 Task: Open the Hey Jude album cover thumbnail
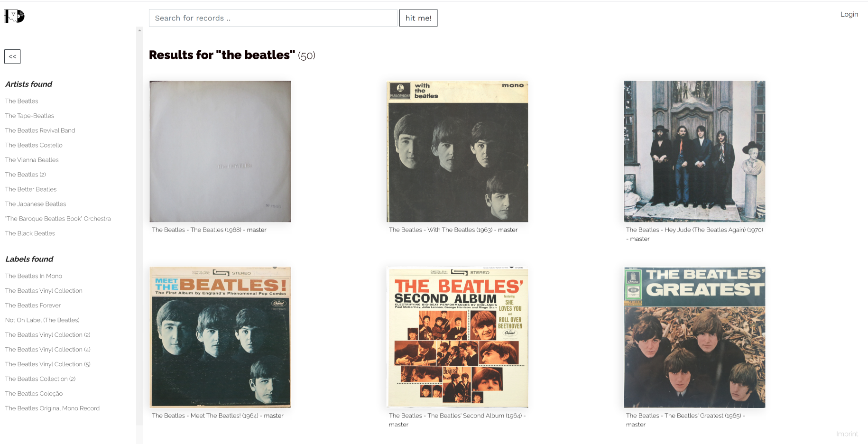click(694, 151)
